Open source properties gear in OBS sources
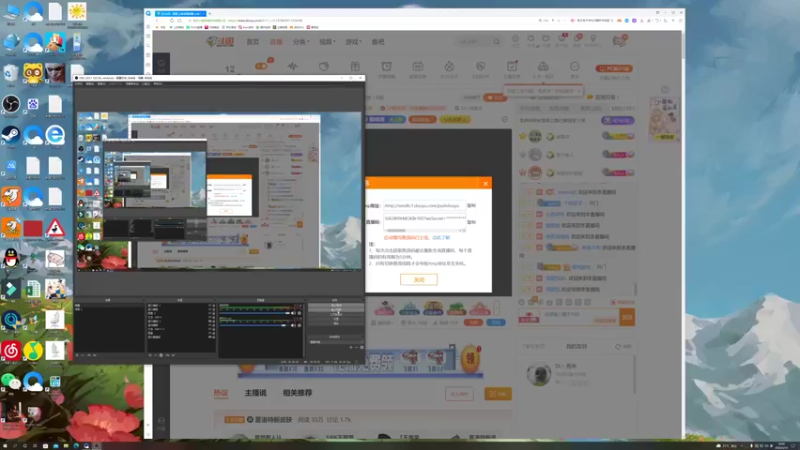This screenshot has height=450, width=800. (x=161, y=355)
